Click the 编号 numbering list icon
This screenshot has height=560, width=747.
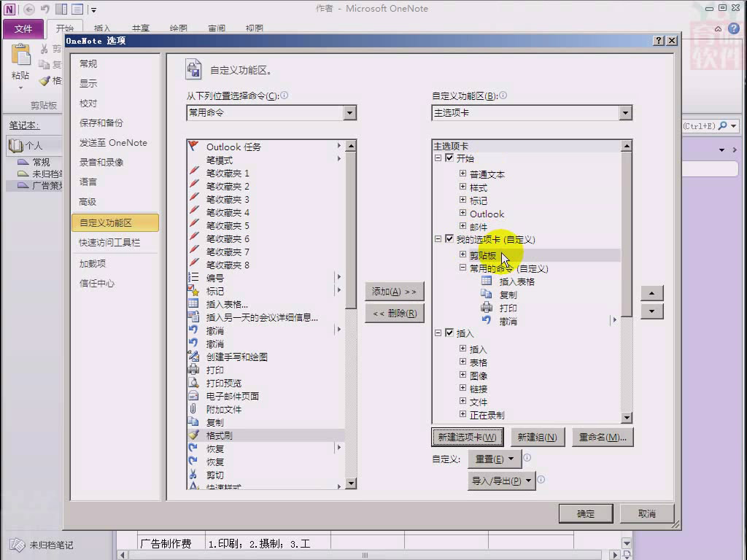193,277
